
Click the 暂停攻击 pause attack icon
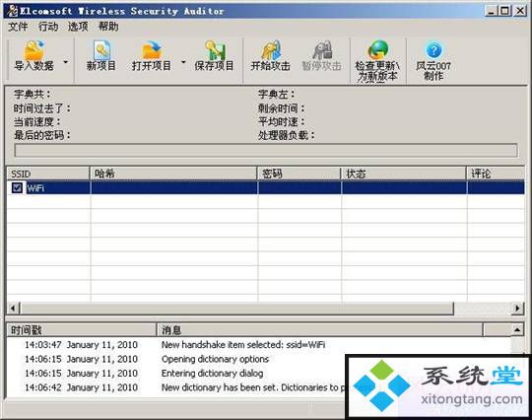[321, 56]
